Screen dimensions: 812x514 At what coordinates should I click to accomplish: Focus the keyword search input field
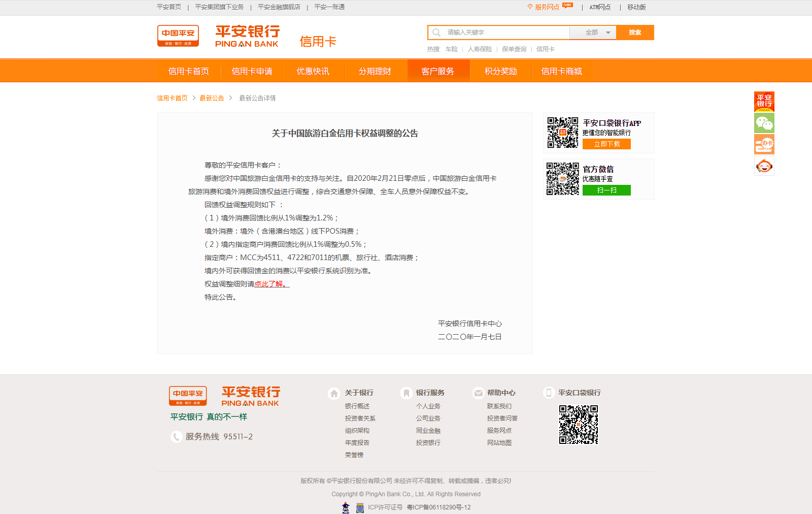tap(499, 33)
